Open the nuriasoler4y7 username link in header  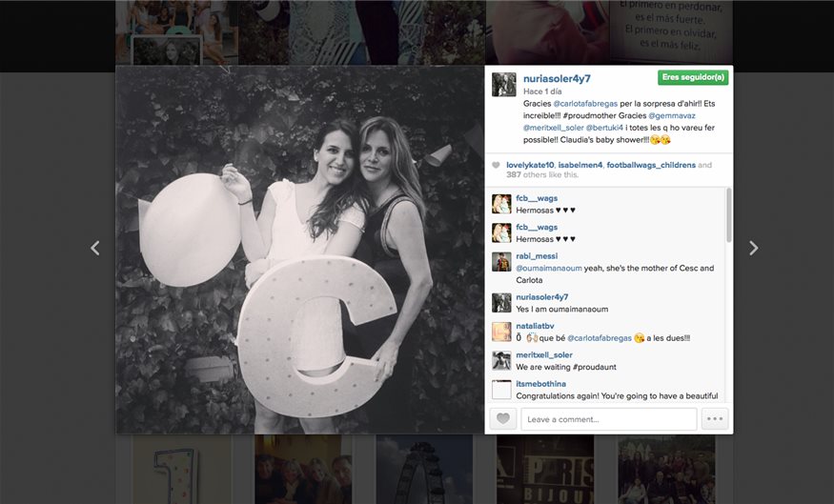[x=558, y=78]
